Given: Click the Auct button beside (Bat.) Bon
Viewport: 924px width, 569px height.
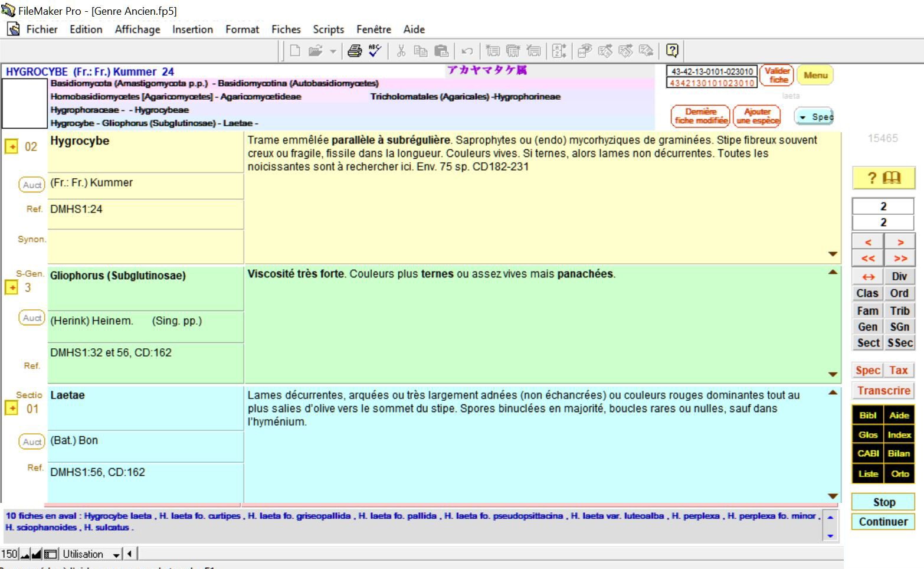Looking at the screenshot, I should click(x=32, y=442).
